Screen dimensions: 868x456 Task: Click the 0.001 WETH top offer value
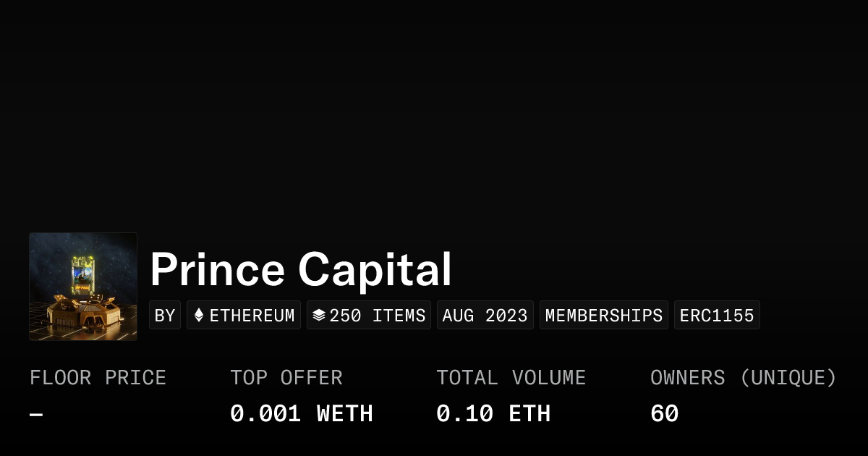click(x=302, y=413)
